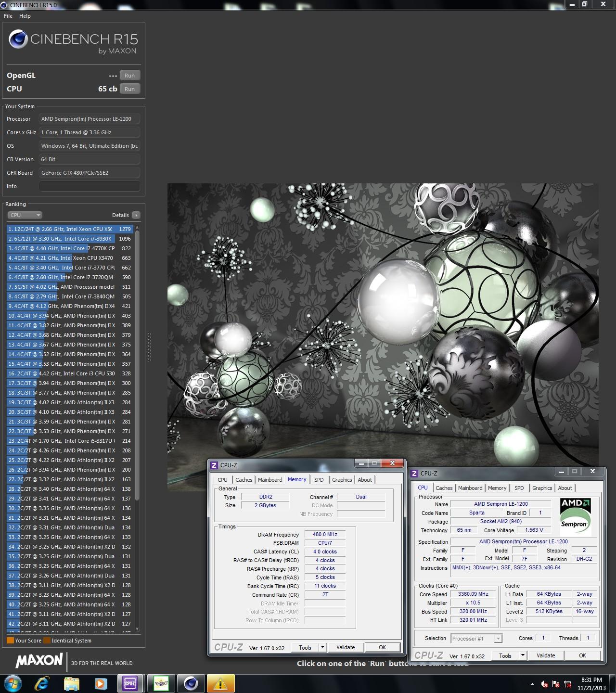Click network tray icon
This screenshot has height=693, width=616.
(568, 684)
